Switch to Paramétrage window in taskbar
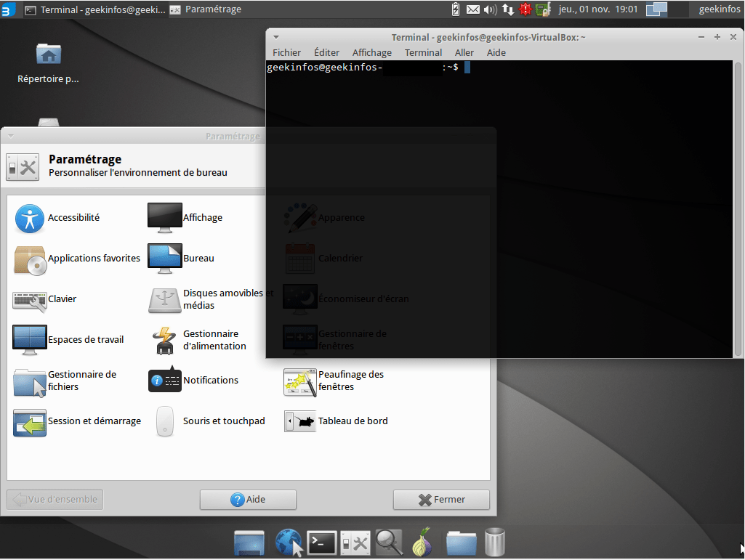 click(206, 9)
